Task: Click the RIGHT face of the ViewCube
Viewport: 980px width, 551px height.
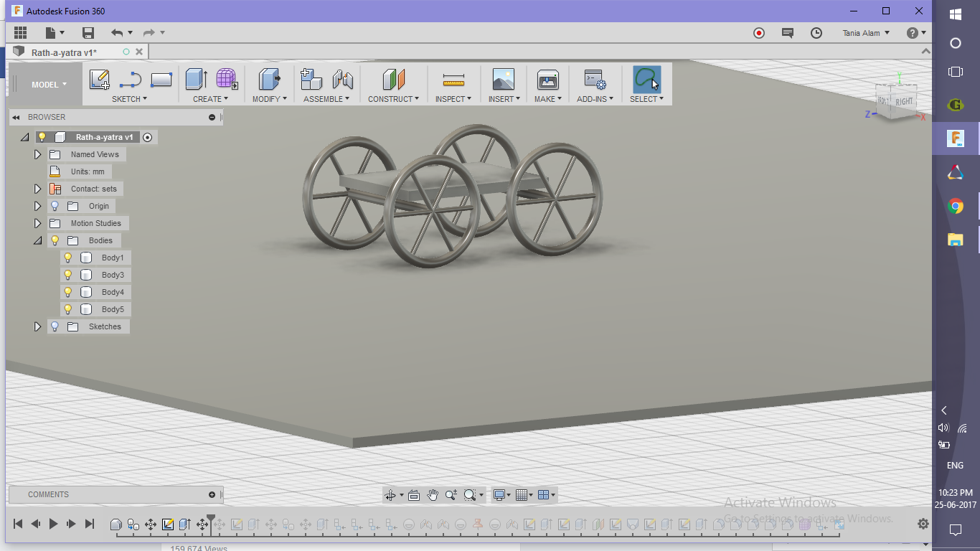Action: [x=904, y=102]
